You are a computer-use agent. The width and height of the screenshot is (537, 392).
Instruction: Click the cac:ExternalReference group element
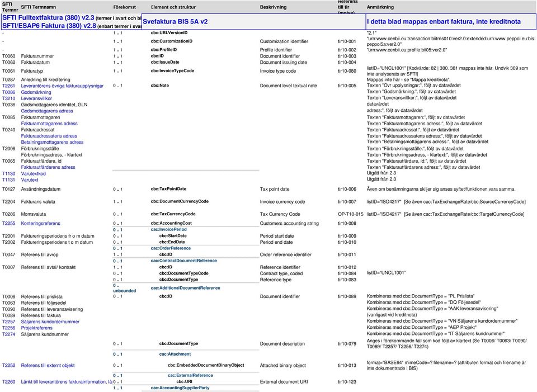(x=190, y=375)
